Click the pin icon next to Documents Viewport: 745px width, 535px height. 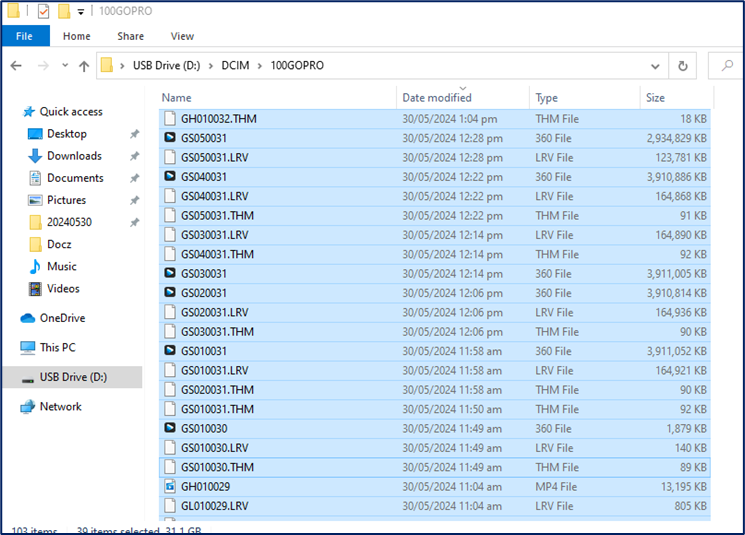[135, 178]
